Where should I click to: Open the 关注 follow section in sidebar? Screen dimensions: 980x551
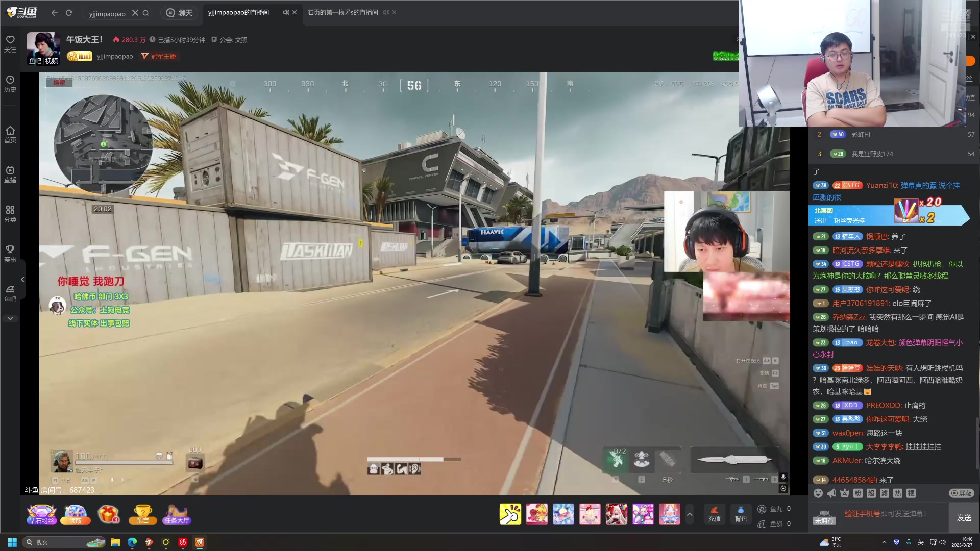pos(10,44)
